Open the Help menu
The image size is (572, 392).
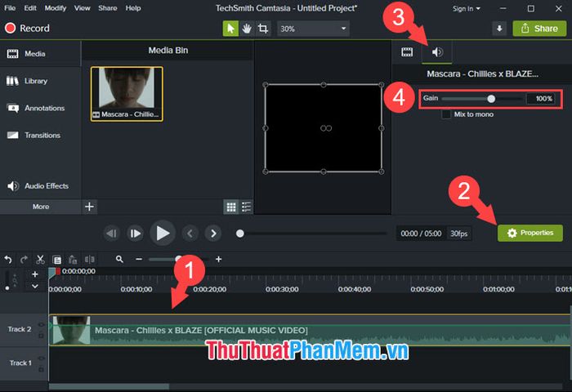pos(133,8)
